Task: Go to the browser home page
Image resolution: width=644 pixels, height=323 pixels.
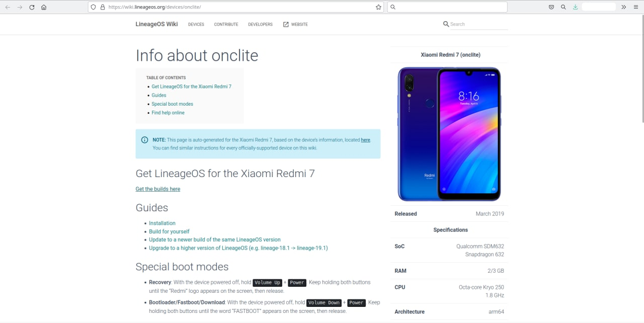Action: [44, 8]
